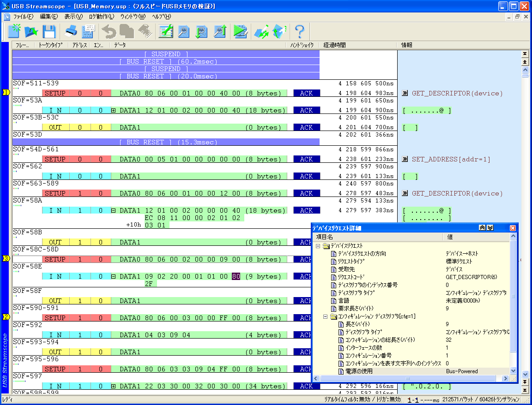
Task: Click the document icon in menu bar
Action: (7, 16)
